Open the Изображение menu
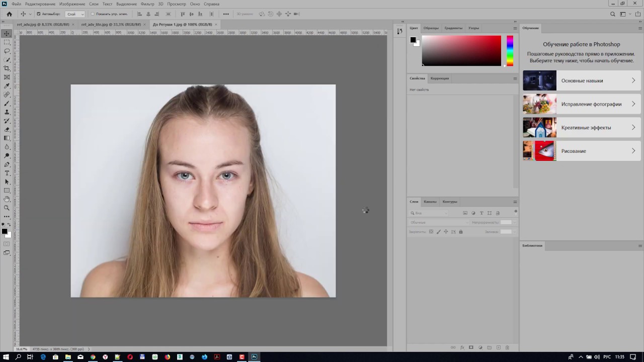 [72, 4]
